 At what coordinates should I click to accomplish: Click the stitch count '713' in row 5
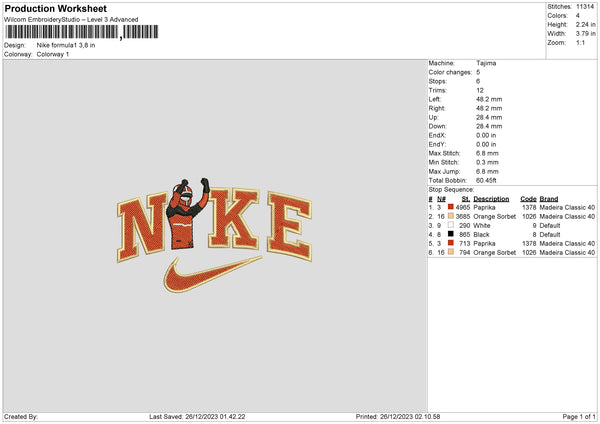465,243
